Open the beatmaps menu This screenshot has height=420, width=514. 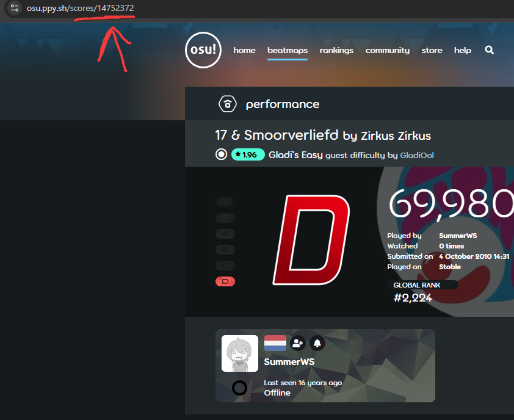[288, 50]
